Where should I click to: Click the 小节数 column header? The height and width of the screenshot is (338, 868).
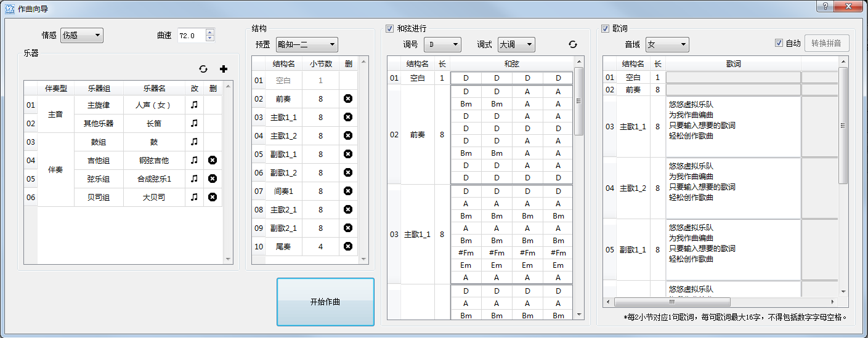click(321, 63)
